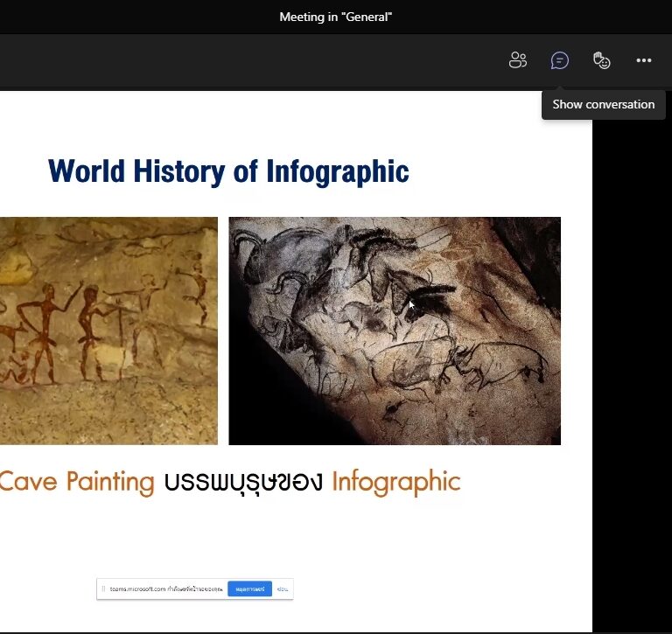Click the cave painting of human figures
This screenshot has width=672, height=634.
(x=108, y=331)
